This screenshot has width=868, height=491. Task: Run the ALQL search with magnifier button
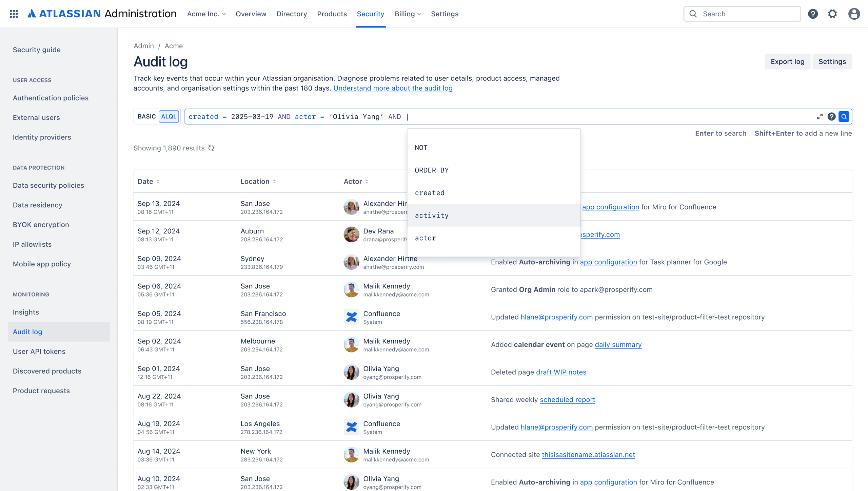click(844, 116)
